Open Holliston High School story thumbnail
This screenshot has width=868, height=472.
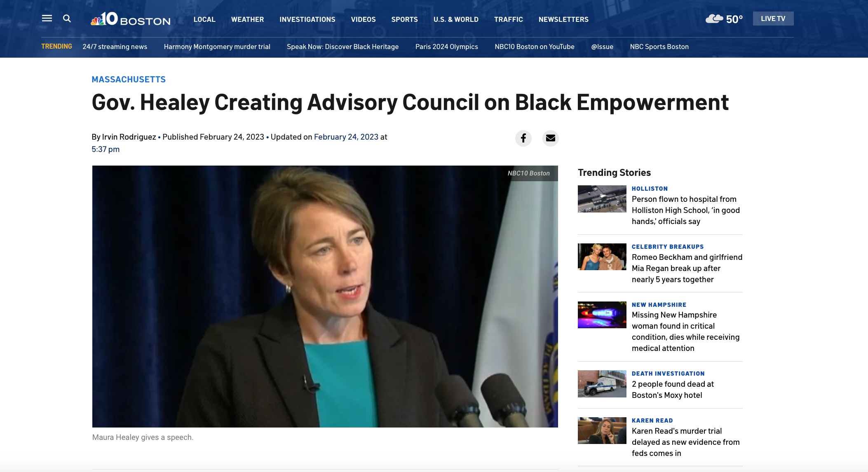pos(602,199)
